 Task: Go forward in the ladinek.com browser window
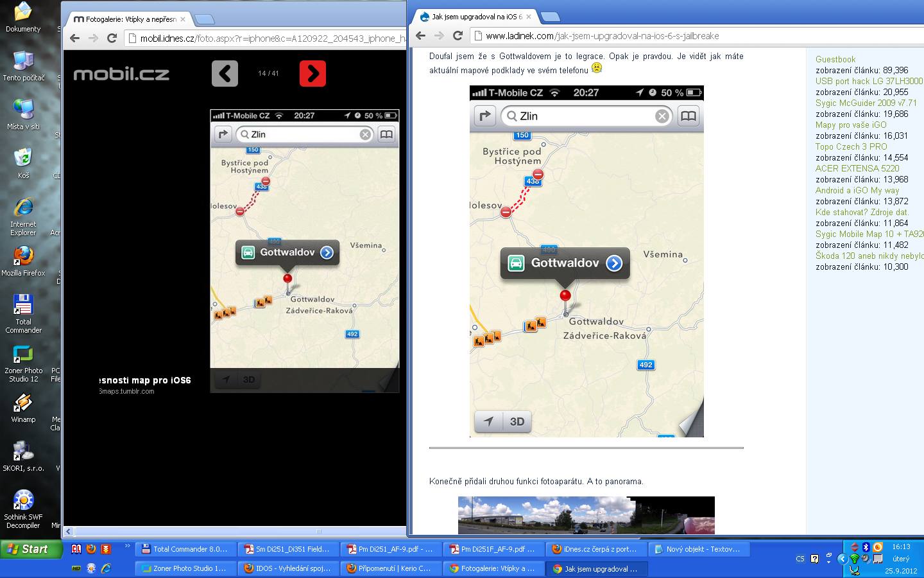pos(440,35)
